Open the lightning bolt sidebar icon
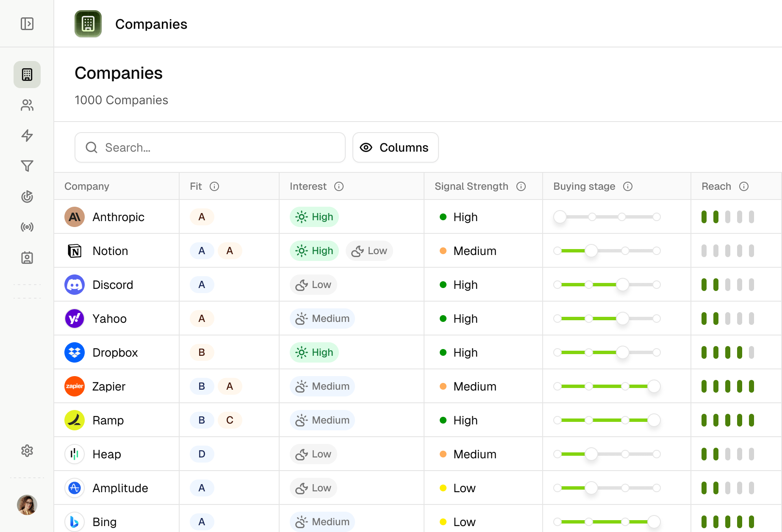The width and height of the screenshot is (782, 532). (x=27, y=136)
